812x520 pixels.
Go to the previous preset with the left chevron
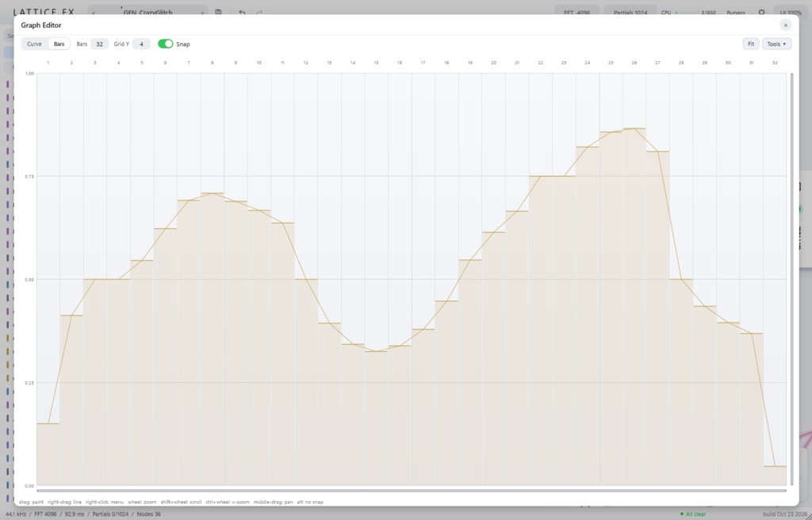(94, 12)
